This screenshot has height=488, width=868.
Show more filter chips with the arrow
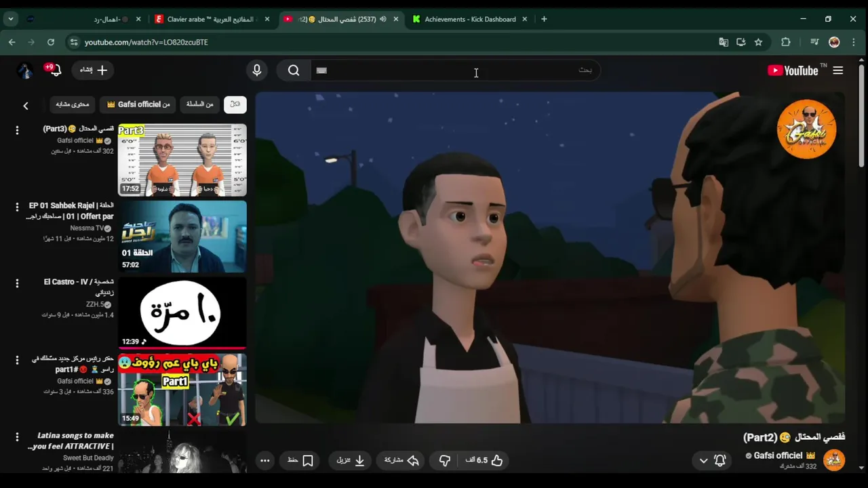pos(26,106)
